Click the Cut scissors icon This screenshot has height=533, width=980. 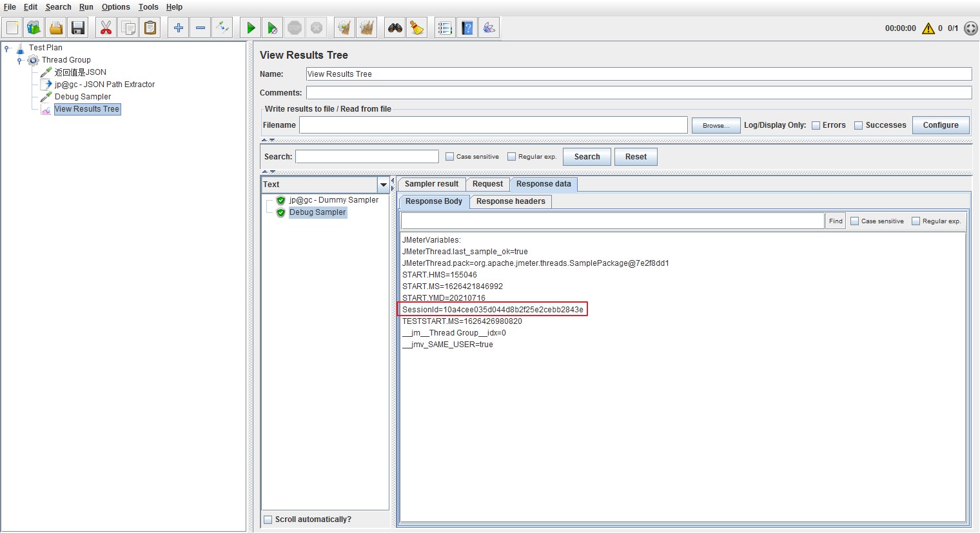pos(106,28)
